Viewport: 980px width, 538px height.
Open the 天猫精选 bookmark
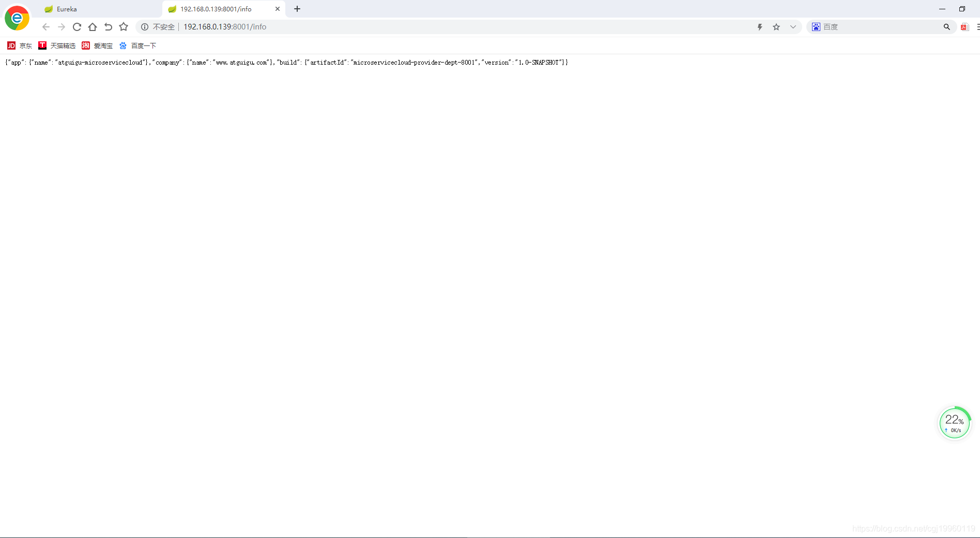pos(57,46)
